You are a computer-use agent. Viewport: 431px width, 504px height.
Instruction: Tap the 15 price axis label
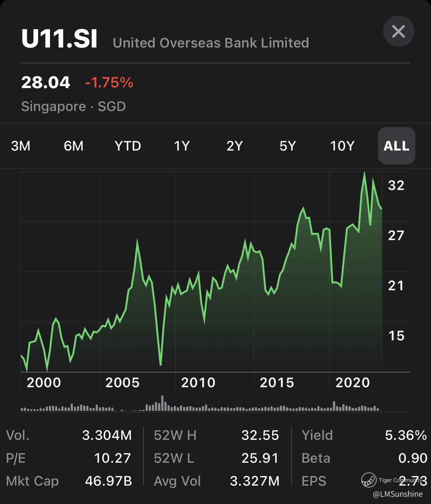(396, 335)
